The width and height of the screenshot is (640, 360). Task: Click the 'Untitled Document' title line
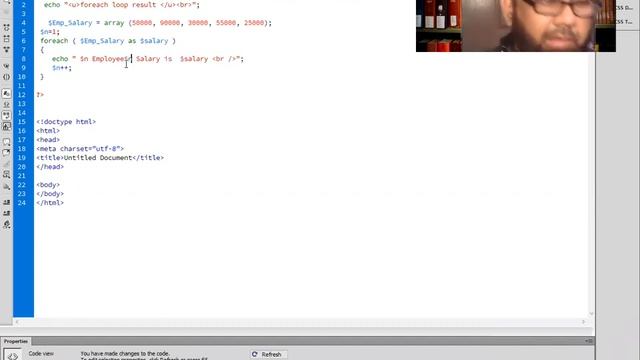click(x=100, y=158)
